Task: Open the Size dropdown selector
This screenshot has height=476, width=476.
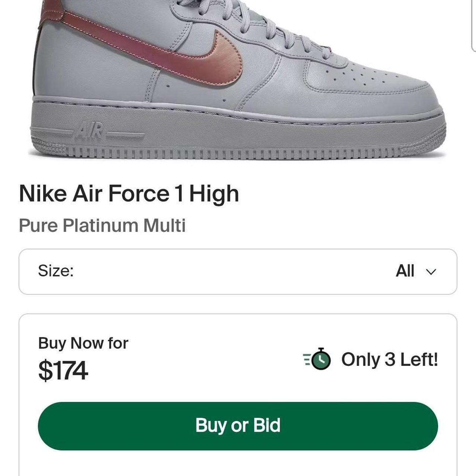Action: click(x=238, y=271)
